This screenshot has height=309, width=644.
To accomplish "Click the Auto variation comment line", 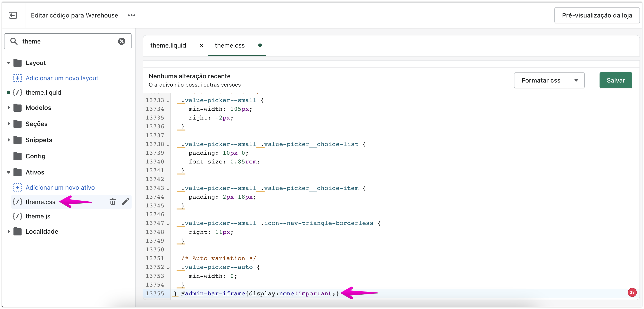I will coord(218,258).
